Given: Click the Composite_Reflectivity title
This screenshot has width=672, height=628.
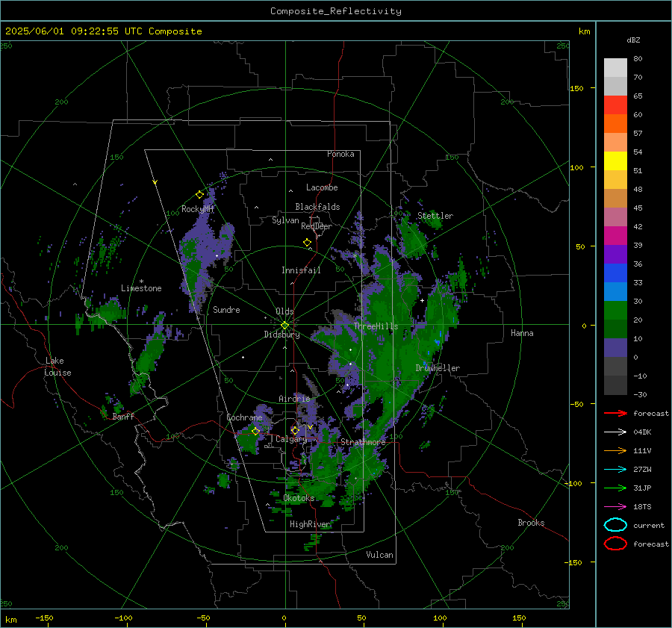Looking at the screenshot, I should point(335,11).
